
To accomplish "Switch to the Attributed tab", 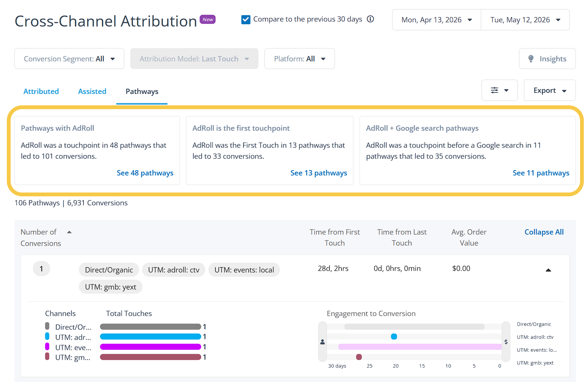I will (41, 91).
